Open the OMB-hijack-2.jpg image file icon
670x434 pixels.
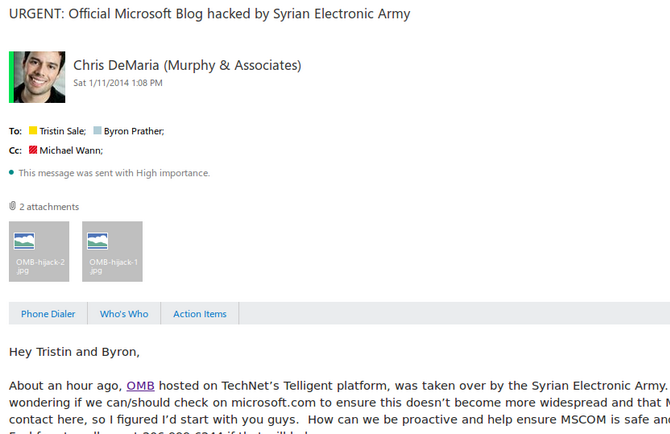24,241
